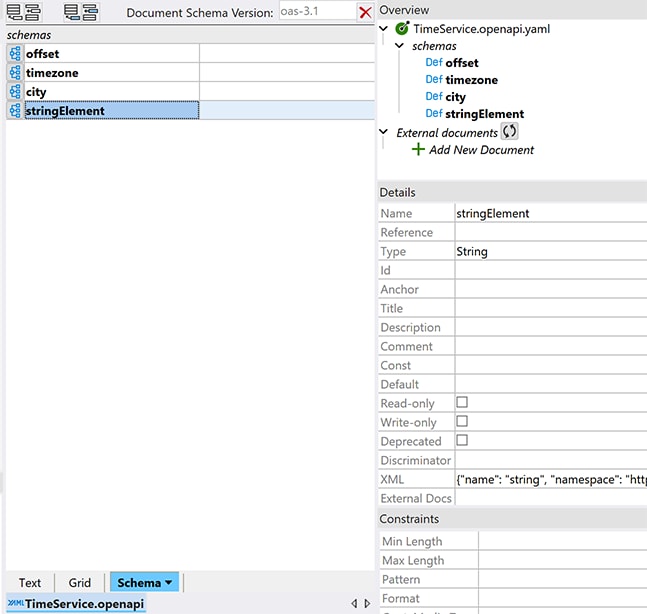
Task: Click the Max Length constraint field
Action: pos(563,560)
